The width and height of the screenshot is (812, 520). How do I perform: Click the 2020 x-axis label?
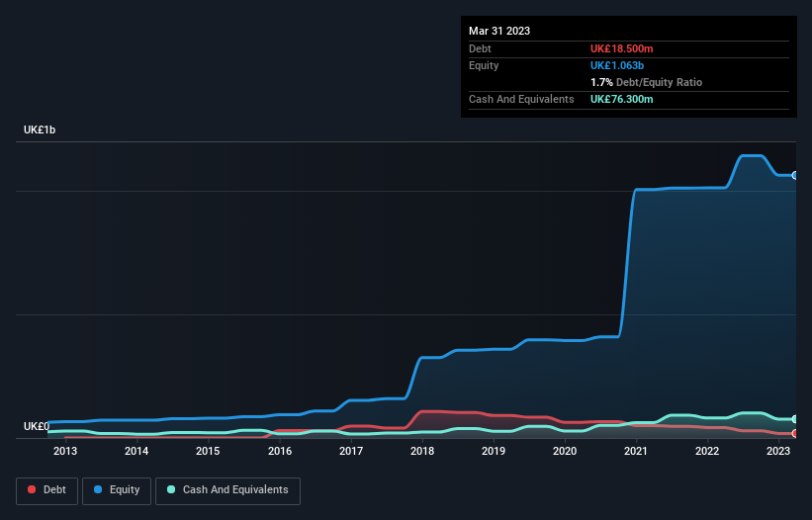pyautogui.click(x=565, y=451)
